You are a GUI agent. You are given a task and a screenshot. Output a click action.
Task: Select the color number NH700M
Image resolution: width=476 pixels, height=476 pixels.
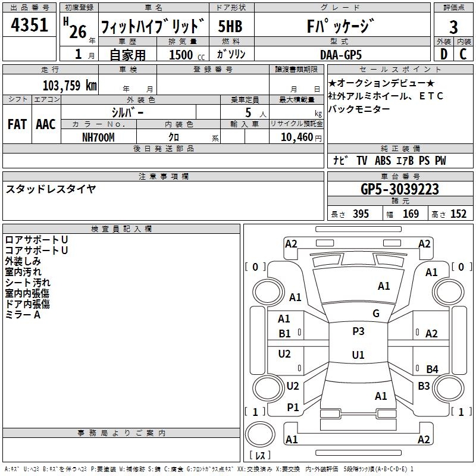(98, 137)
